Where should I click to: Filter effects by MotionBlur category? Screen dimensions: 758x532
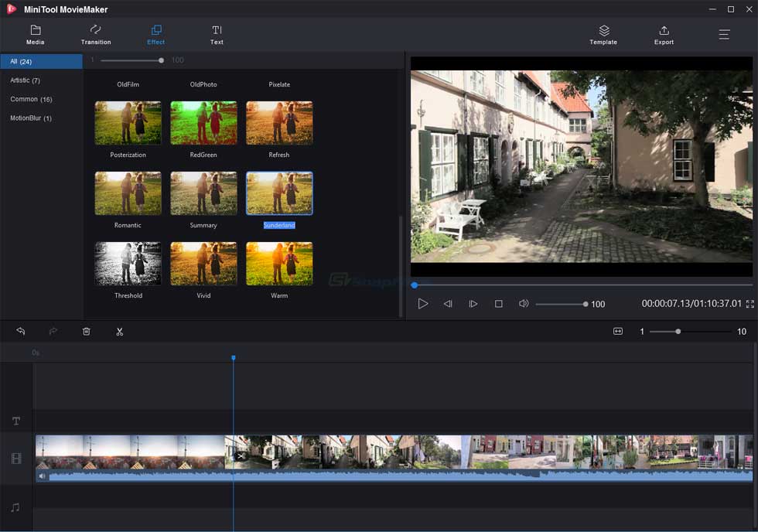point(31,118)
